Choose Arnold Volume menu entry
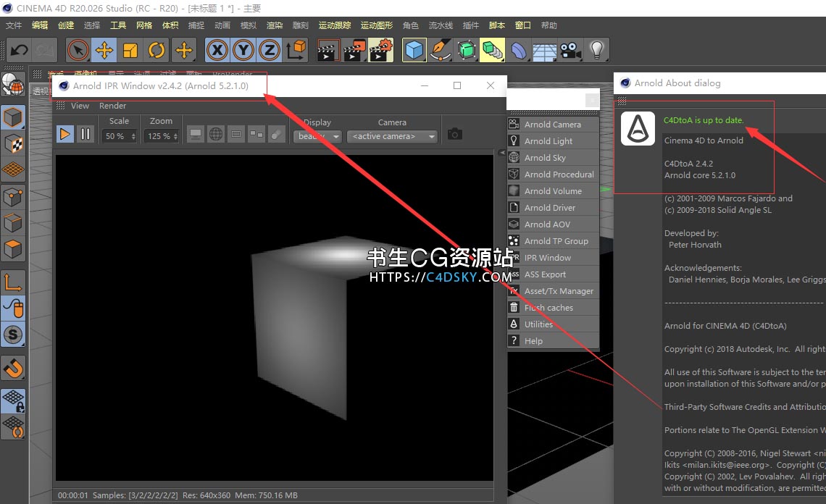This screenshot has height=504, width=826. [553, 191]
